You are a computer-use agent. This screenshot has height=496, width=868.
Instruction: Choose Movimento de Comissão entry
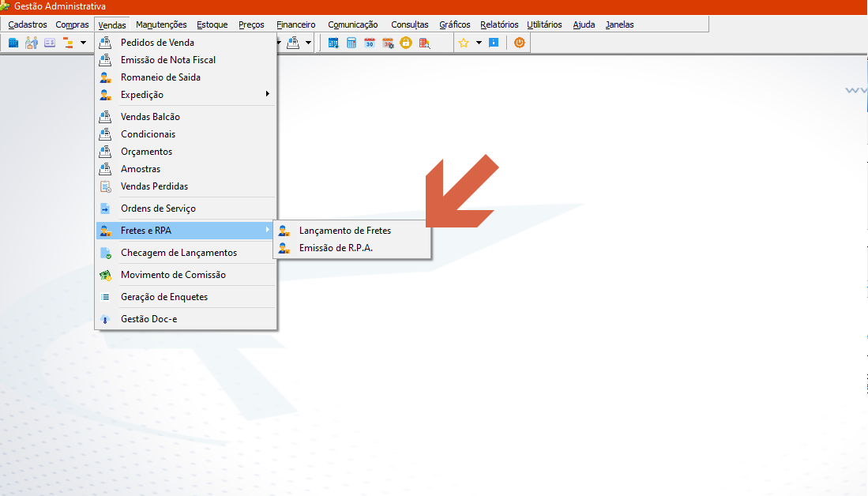coord(186,275)
